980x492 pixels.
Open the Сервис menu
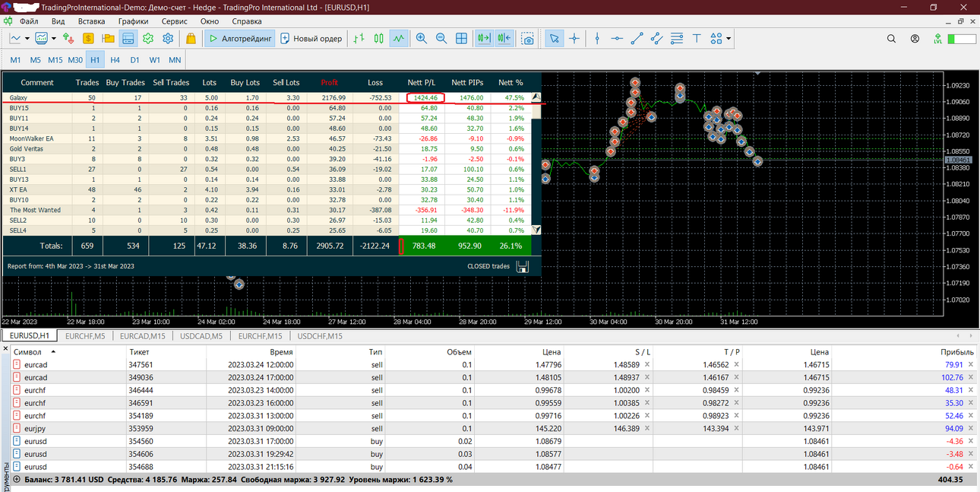175,21
